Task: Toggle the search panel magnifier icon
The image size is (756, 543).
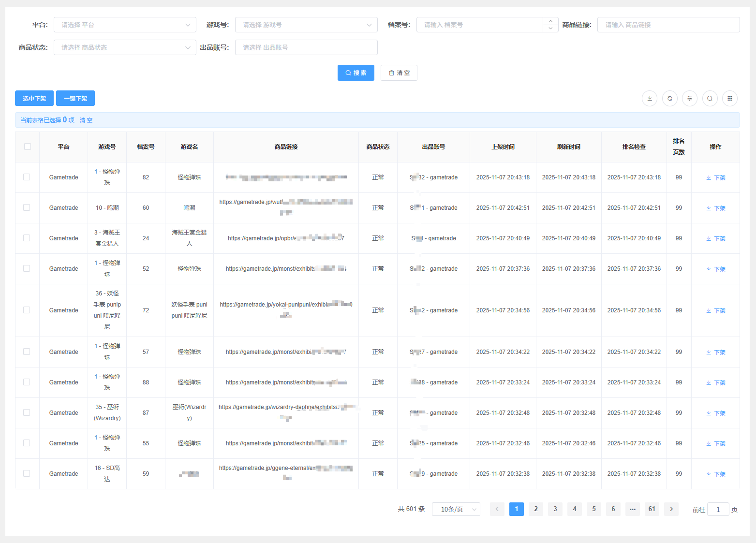Action: click(x=710, y=99)
